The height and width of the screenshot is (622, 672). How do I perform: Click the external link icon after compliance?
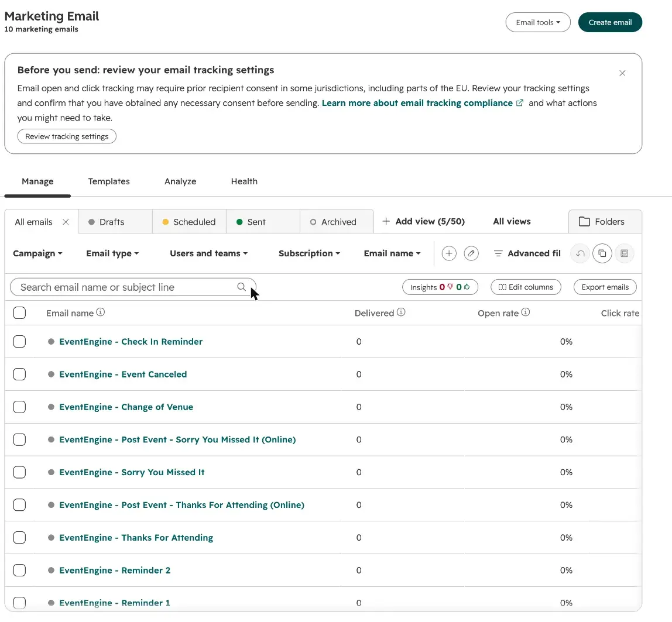519,103
